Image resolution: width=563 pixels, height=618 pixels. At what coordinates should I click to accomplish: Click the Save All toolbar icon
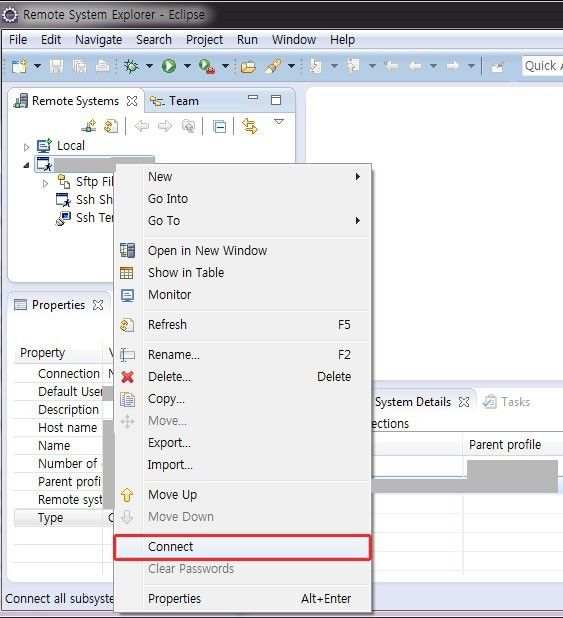tap(80, 66)
